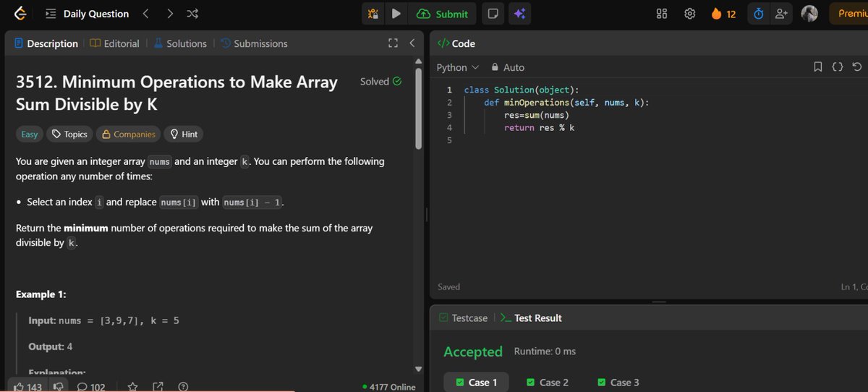Click the 'Runtime: 0 ms' text
Image resolution: width=868 pixels, height=392 pixels.
pos(545,351)
